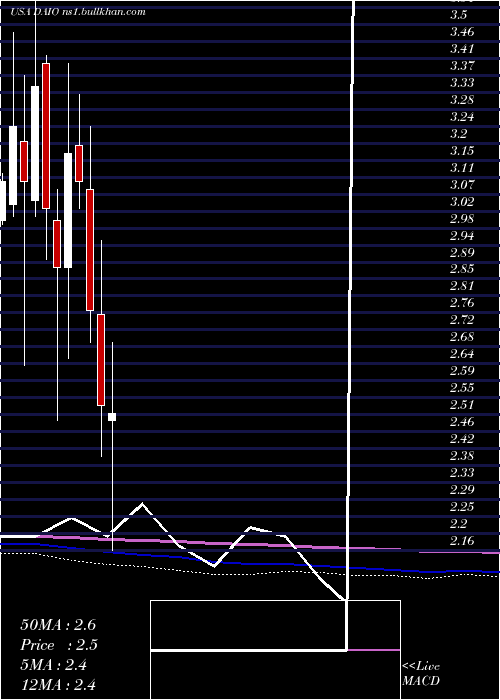Screen dimensions: 500x700
Task: Click the small white doji candle body
Action: coord(112,417)
